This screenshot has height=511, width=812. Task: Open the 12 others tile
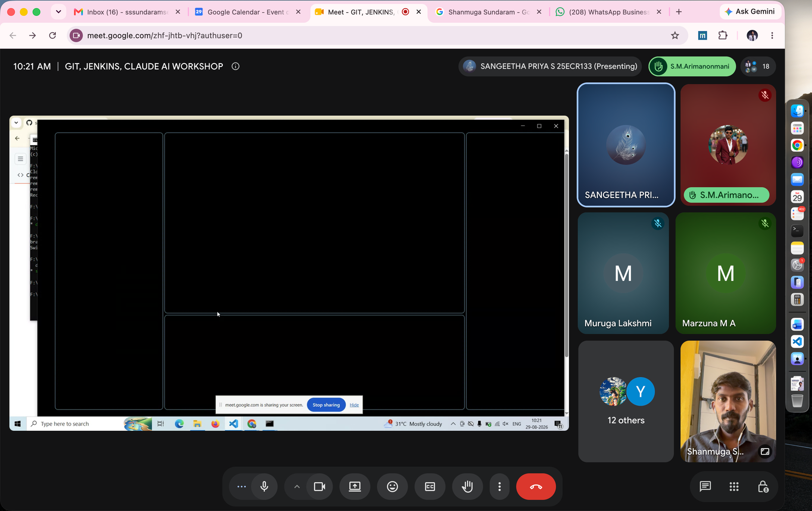[626, 401]
